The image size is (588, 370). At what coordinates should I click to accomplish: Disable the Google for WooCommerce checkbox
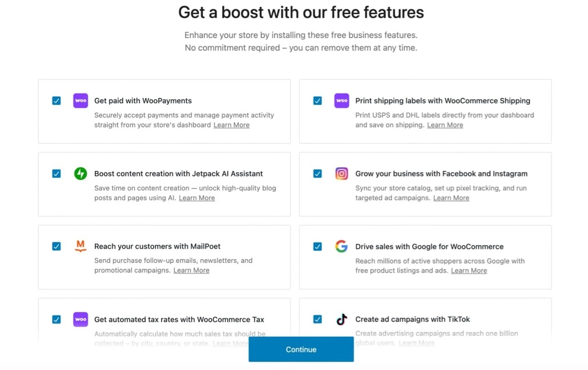coord(317,247)
